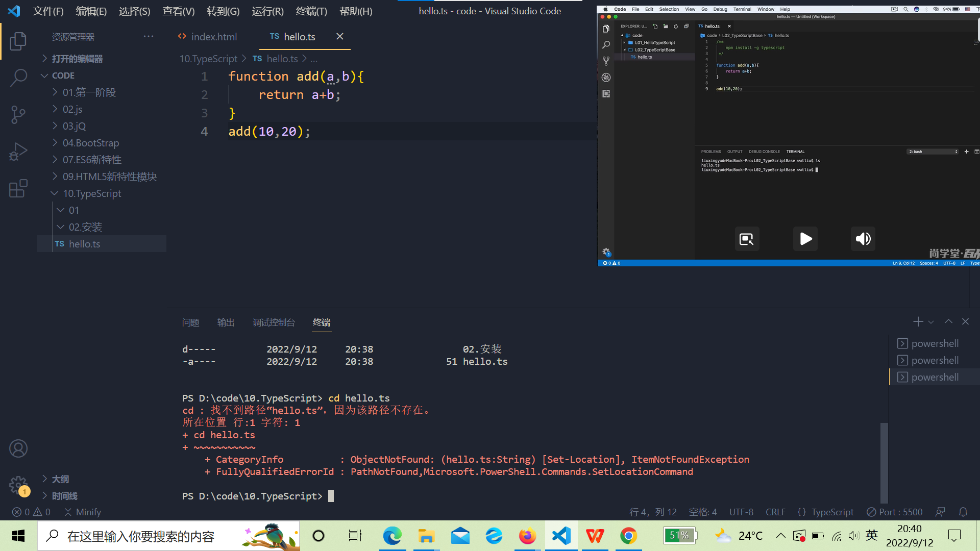Open Firefox from the taskbar
Screen dimensions: 980x551
527,536
